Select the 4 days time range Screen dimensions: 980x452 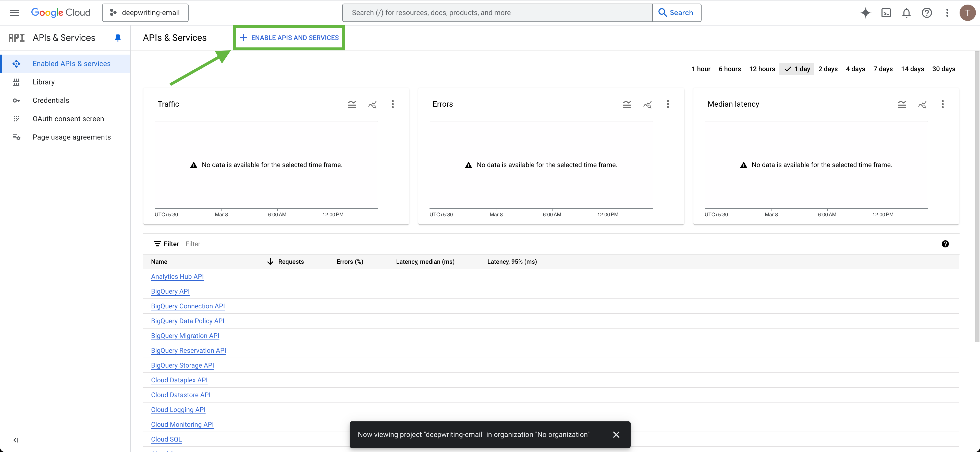855,69
